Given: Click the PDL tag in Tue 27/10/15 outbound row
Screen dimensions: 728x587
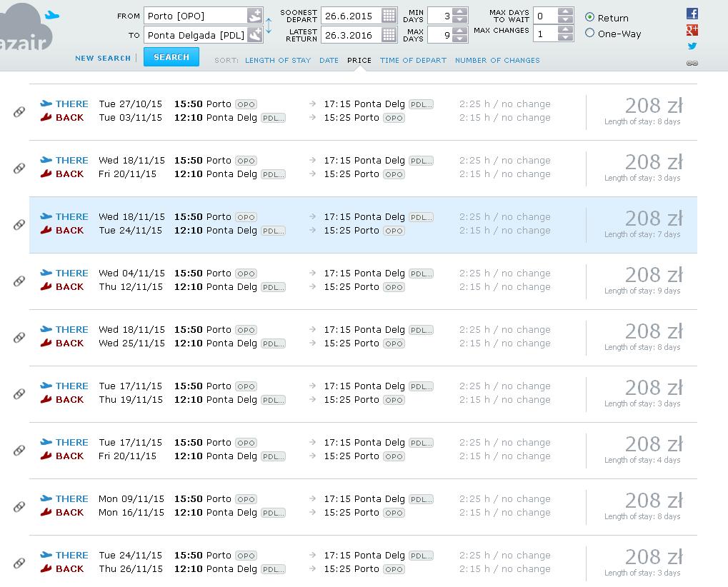Looking at the screenshot, I should click(421, 104).
